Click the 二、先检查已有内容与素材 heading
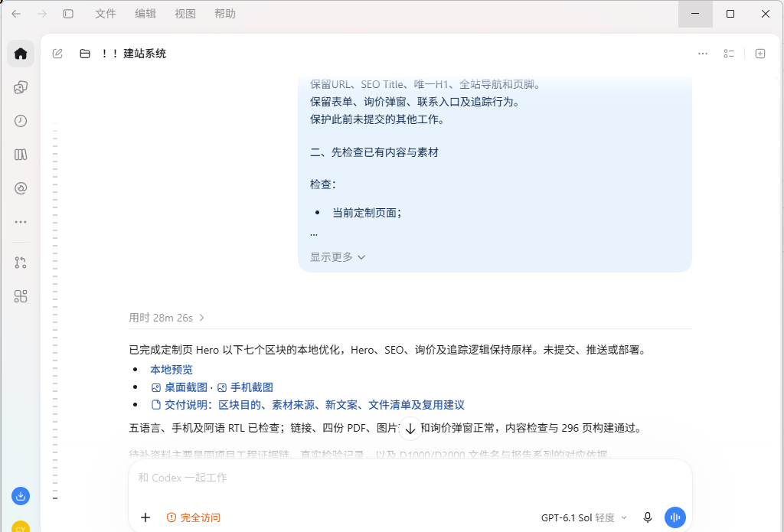 point(374,152)
